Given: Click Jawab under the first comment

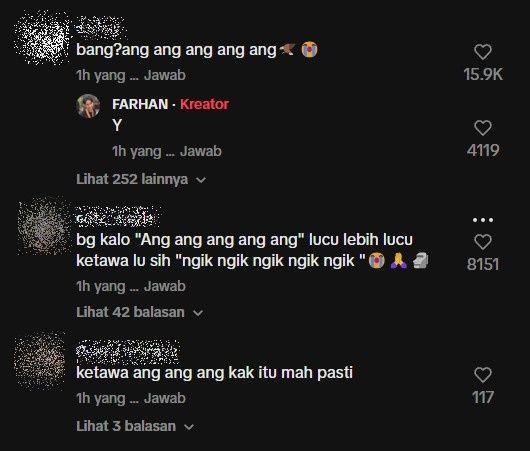Looking at the screenshot, I should pyautogui.click(x=165, y=75).
